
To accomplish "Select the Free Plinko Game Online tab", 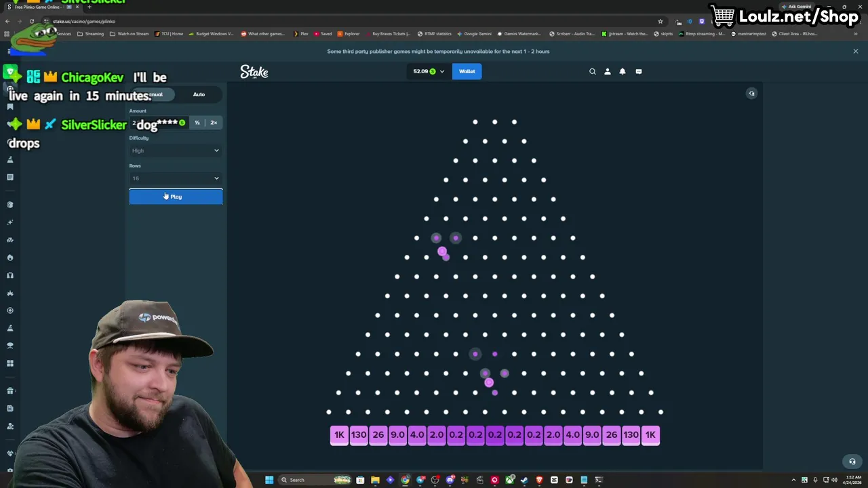I will click(x=42, y=7).
